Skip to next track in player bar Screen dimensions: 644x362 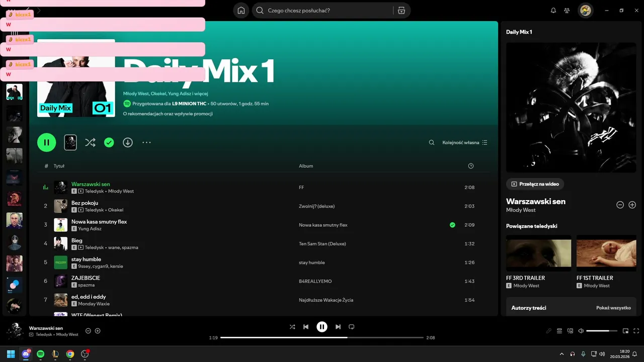tap(338, 327)
